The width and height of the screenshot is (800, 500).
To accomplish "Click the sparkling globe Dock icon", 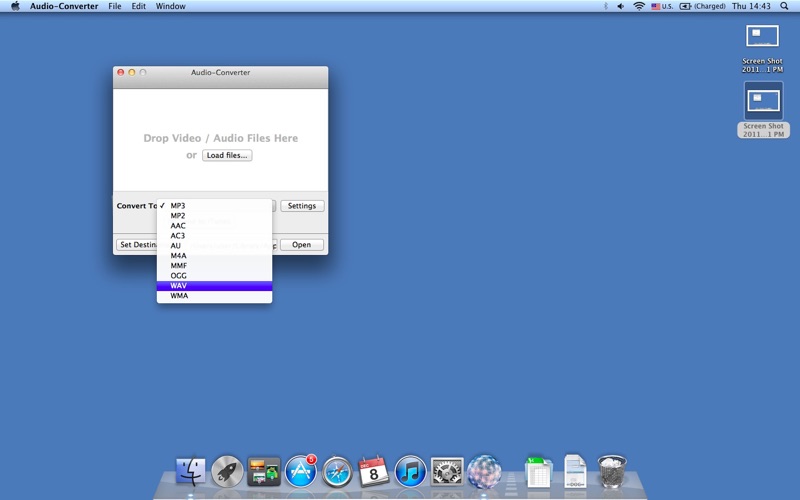I will tap(484, 471).
